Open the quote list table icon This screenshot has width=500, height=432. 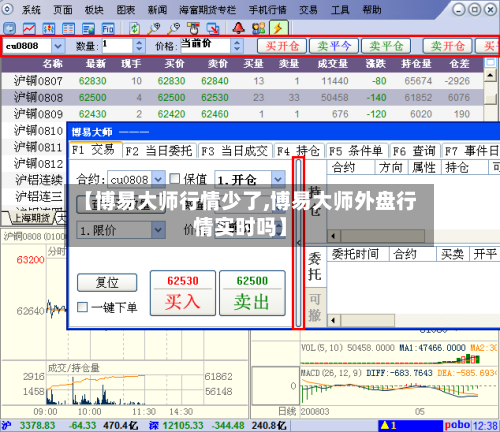[x=68, y=29]
